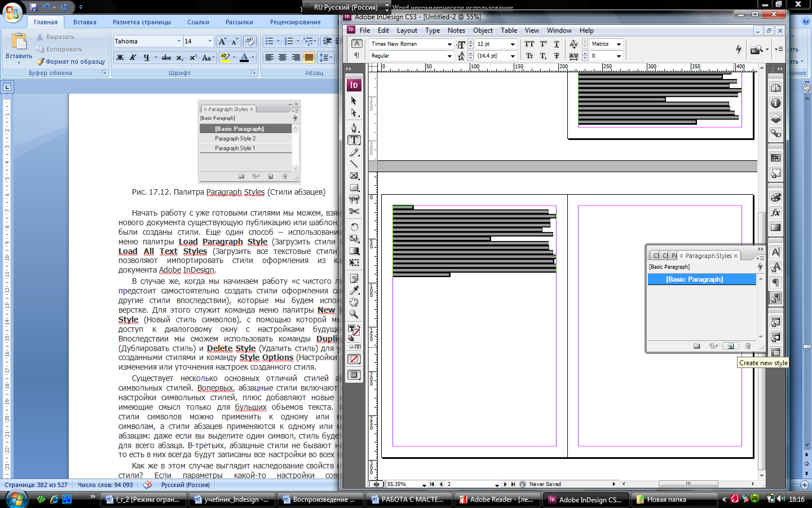Open the 12 pt font size dropdown
The height and width of the screenshot is (508, 812).
coord(513,44)
